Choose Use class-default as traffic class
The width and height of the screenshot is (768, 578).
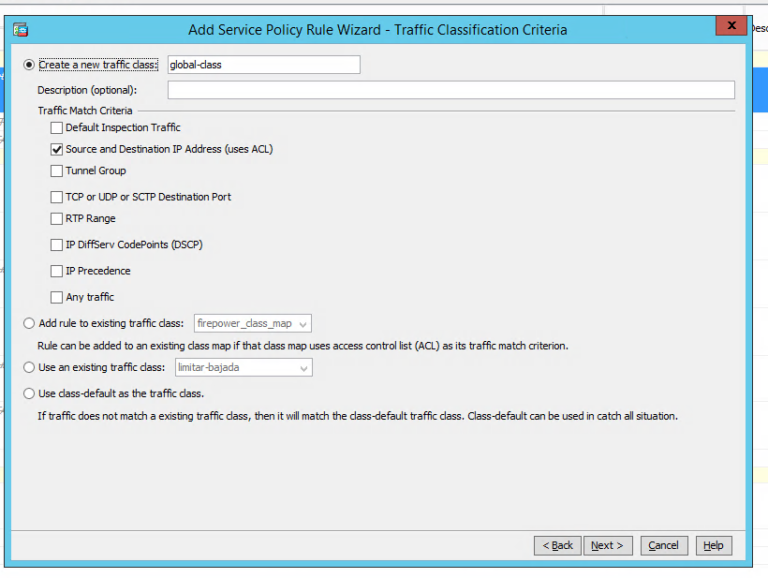(x=29, y=393)
